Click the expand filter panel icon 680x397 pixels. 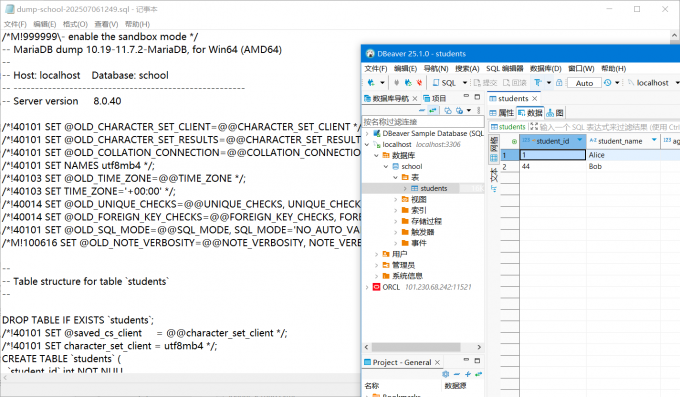534,127
